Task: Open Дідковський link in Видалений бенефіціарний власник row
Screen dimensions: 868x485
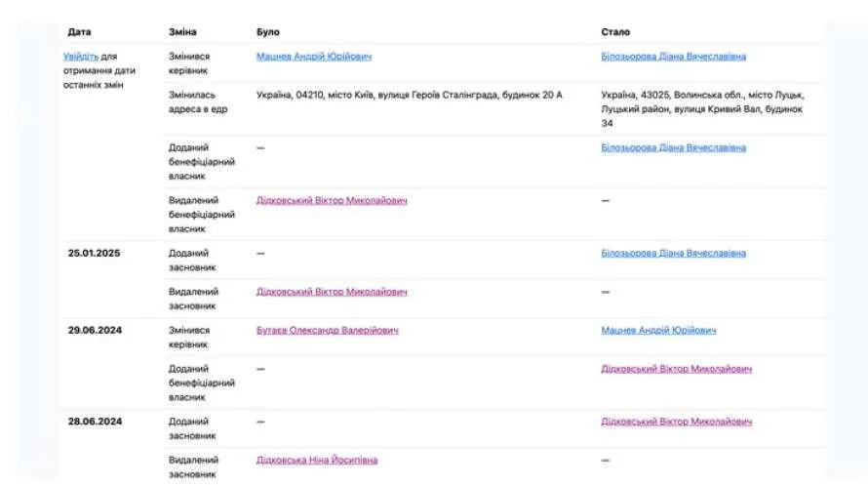Action: (x=332, y=200)
